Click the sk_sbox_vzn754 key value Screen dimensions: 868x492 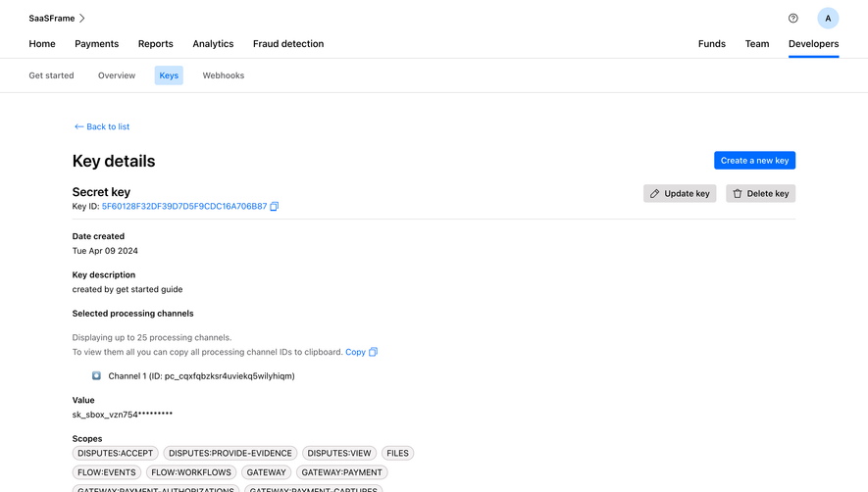[123, 415]
